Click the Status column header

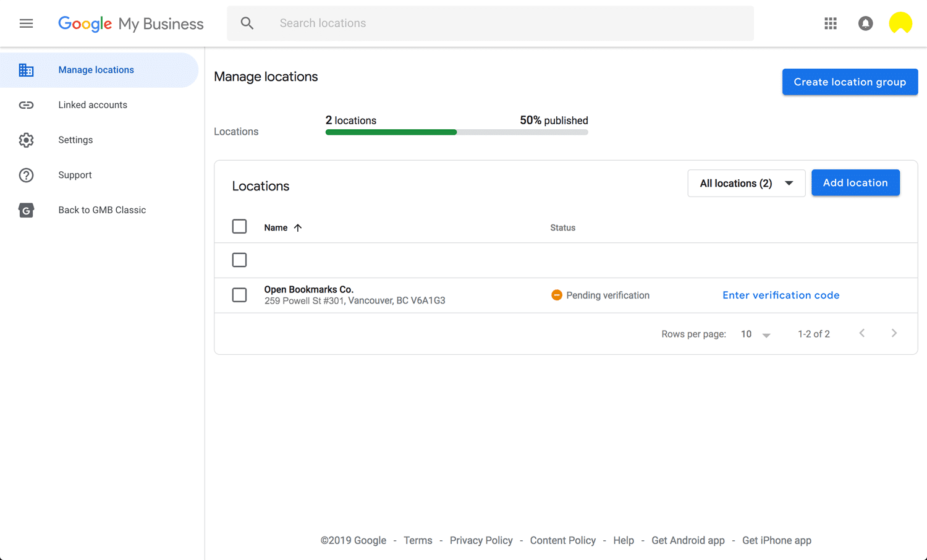click(x=562, y=227)
